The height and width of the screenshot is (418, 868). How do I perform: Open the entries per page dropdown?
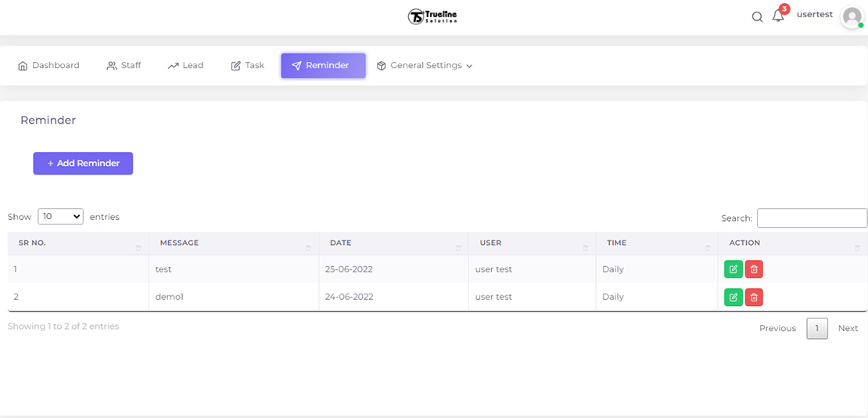point(60,217)
